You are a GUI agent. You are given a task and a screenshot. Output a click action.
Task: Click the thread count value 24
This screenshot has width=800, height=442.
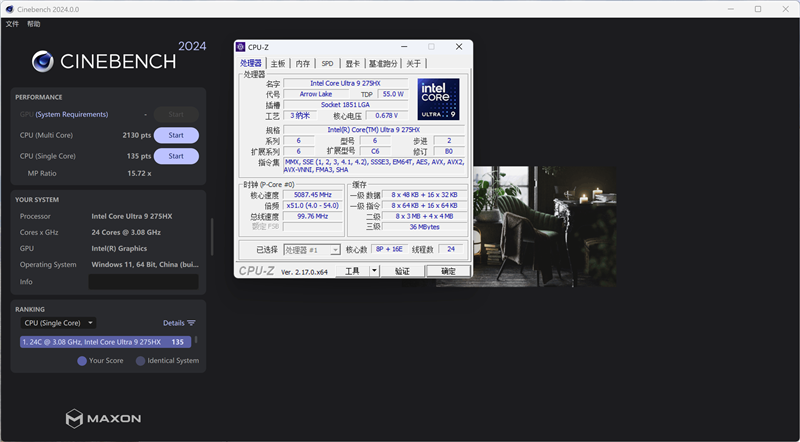pos(451,249)
